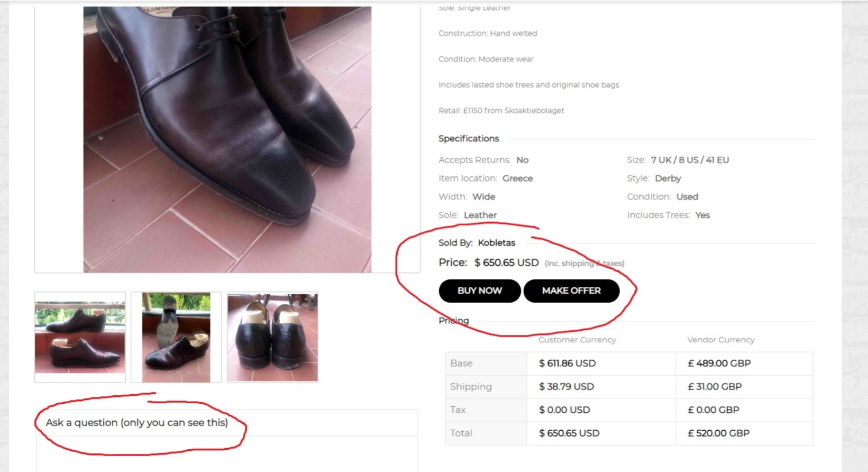Select the side-view shoes thumbnail
Viewport: 868px width, 472px height.
pyautogui.click(x=80, y=337)
